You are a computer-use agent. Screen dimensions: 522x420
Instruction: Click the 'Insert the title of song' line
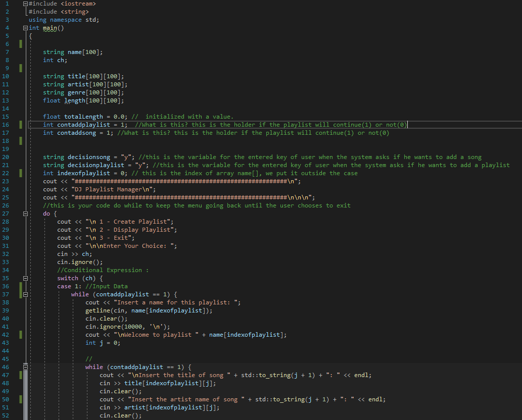click(235, 375)
